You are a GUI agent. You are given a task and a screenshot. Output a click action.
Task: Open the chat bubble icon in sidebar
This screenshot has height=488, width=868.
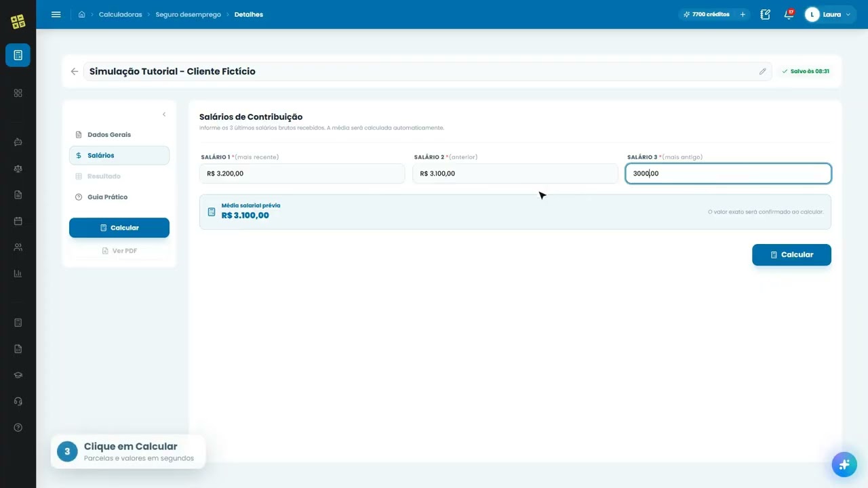point(18,142)
